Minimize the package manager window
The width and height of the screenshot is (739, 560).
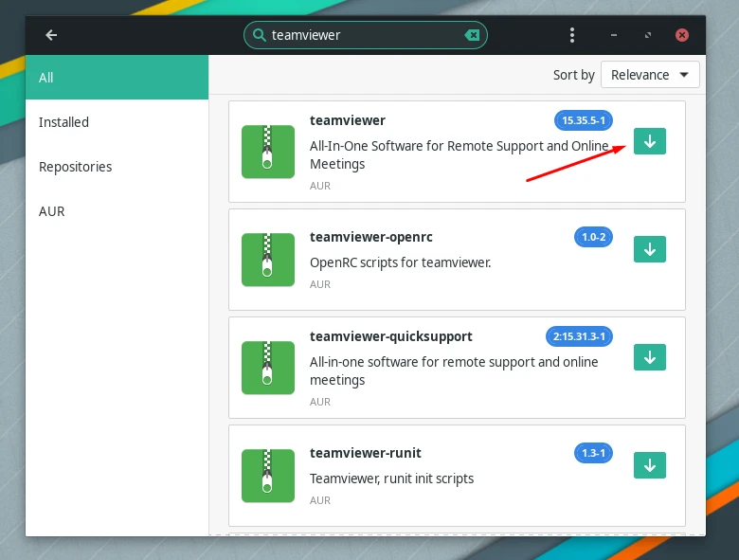click(614, 35)
